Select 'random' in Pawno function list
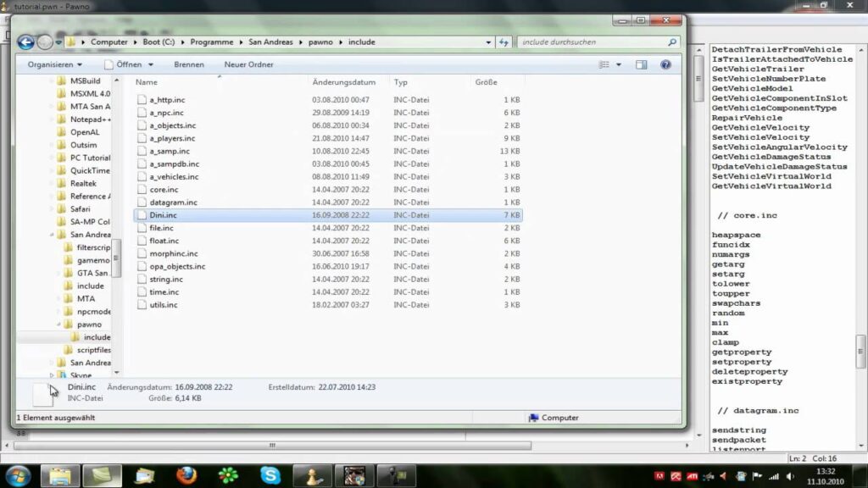This screenshot has width=868, height=488. click(728, 313)
